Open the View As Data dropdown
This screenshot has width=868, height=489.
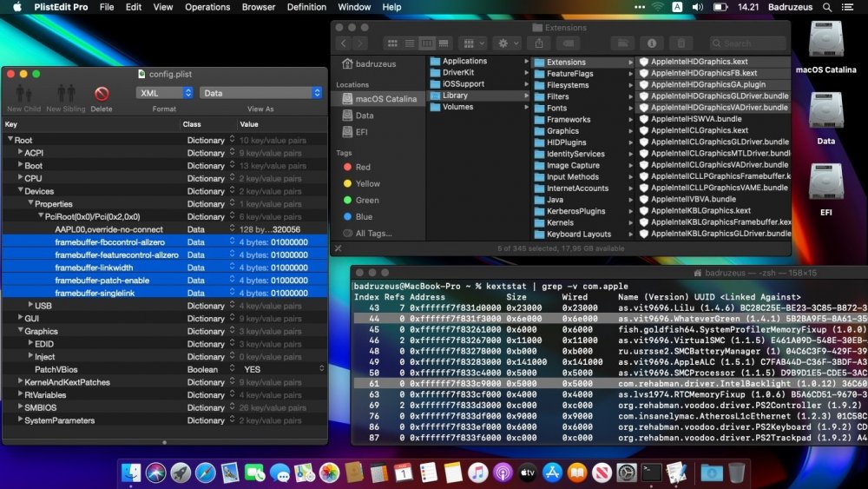click(260, 93)
